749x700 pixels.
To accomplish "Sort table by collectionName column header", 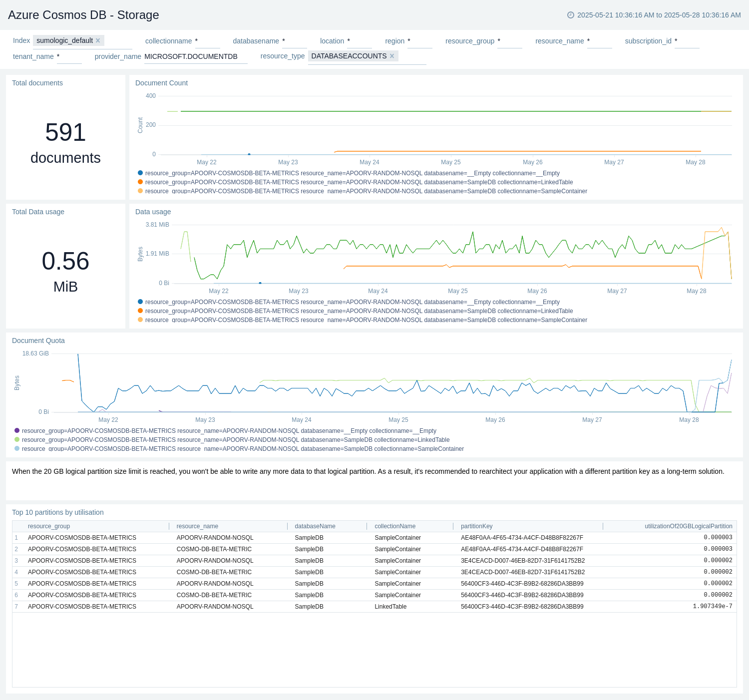I will point(395,526).
